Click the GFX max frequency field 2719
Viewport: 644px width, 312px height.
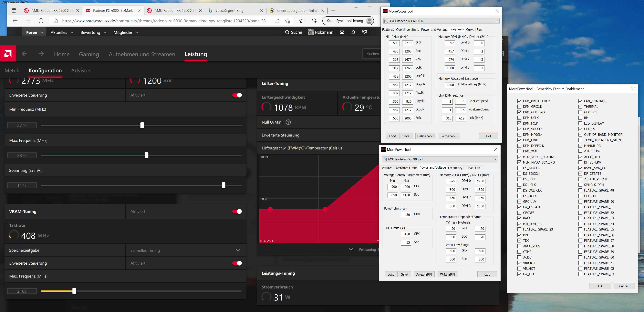point(408,43)
